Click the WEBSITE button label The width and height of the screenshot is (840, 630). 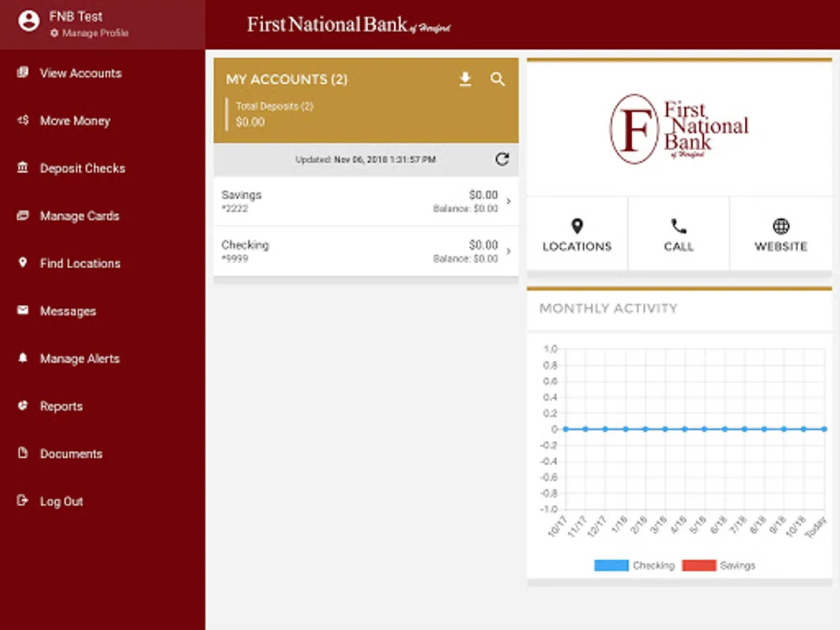[781, 246]
